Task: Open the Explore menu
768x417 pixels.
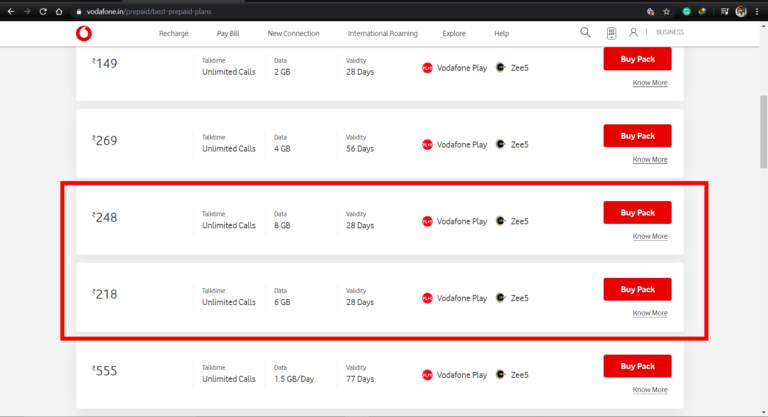Action: 454,33
